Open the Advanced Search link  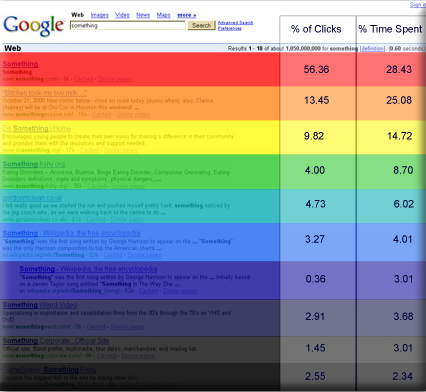coord(235,23)
